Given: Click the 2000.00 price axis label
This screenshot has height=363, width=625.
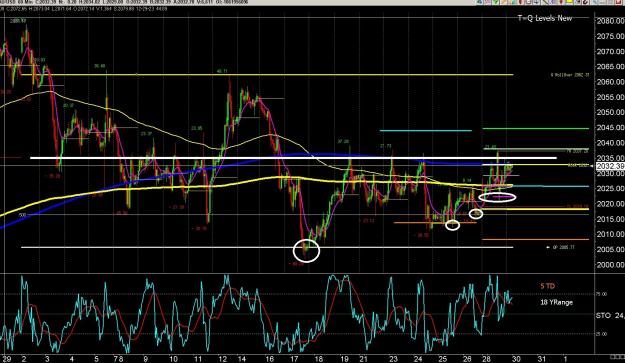Looking at the screenshot, I should [x=611, y=265].
